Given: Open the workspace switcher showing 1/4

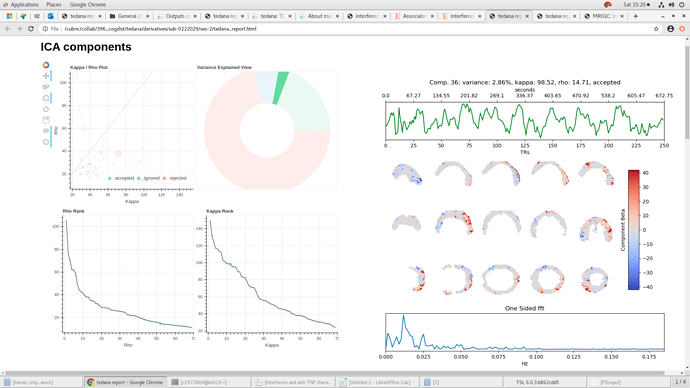Looking at the screenshot, I should (680, 382).
